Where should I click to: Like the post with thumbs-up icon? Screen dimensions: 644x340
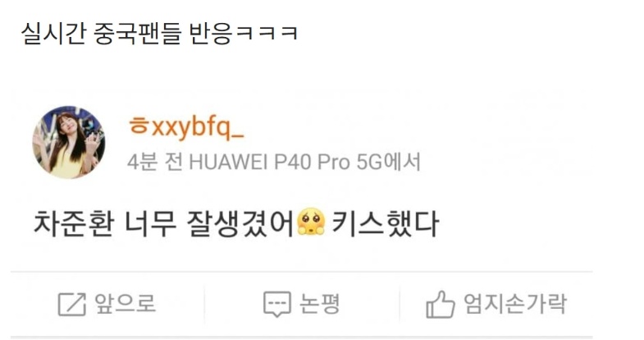coord(441,304)
